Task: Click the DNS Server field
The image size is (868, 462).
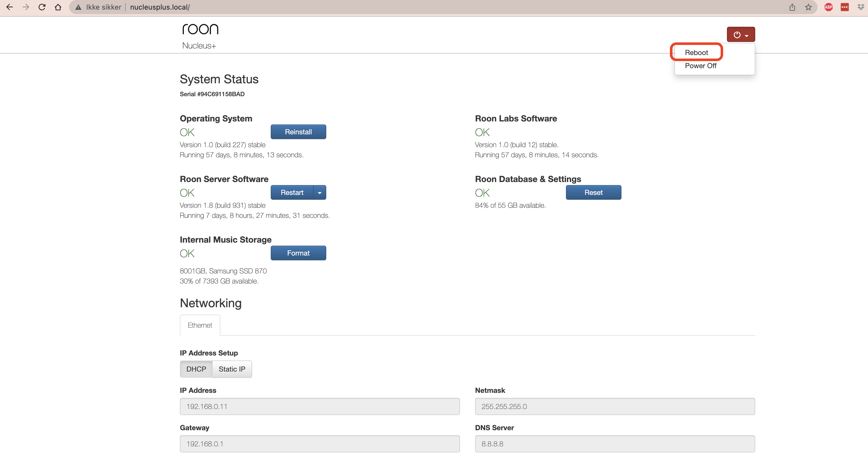Action: 615,444
